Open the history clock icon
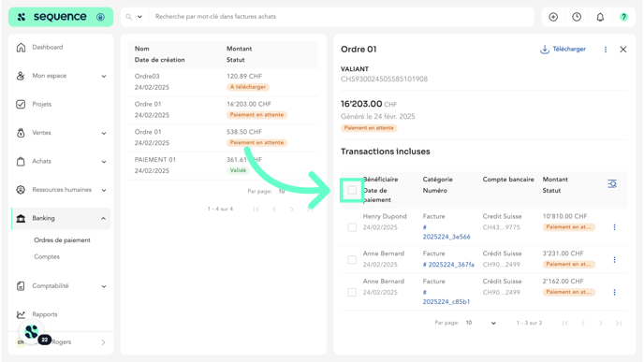Image resolution: width=644 pixels, height=362 pixels. tap(577, 17)
